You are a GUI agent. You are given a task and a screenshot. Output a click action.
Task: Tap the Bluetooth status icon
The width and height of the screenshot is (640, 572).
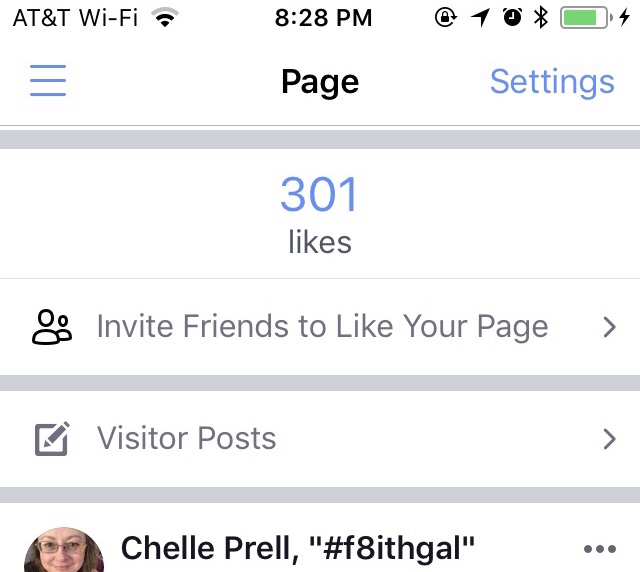click(x=541, y=17)
